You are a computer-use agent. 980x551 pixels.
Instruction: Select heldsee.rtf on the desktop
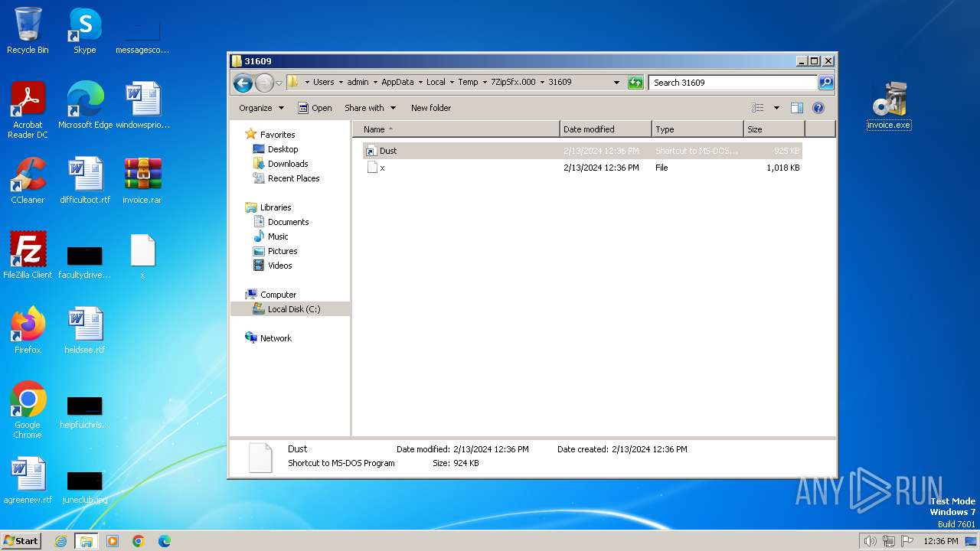(85, 330)
